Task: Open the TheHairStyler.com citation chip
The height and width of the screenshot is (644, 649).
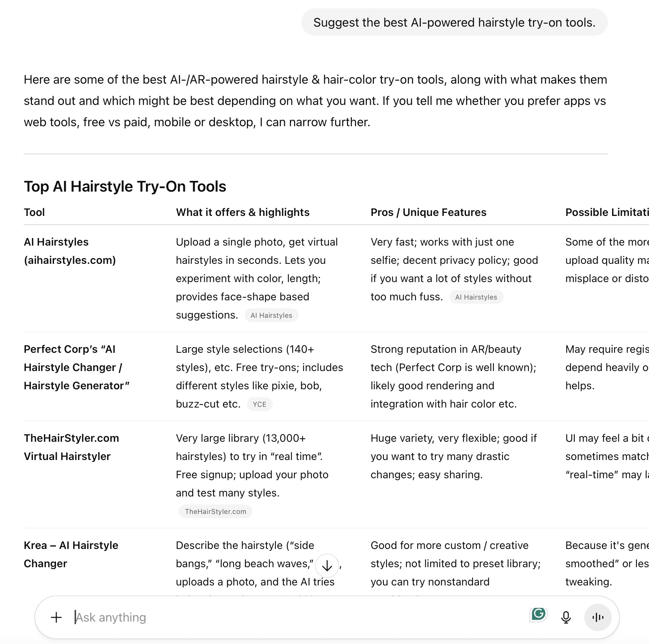Action: coord(215,512)
